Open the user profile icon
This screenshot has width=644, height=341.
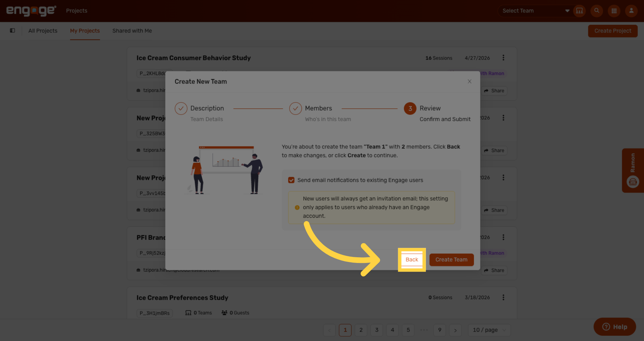[631, 11]
